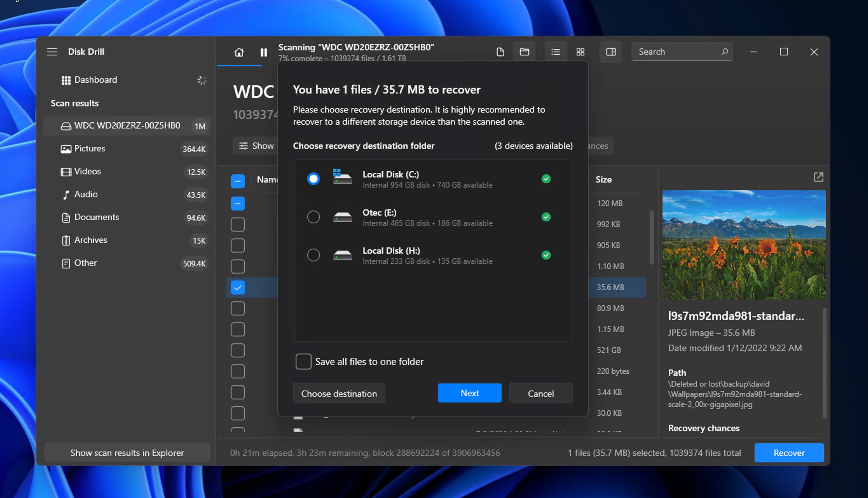Click the Archives icon in sidebar
This screenshot has height=498, width=868.
(x=66, y=240)
